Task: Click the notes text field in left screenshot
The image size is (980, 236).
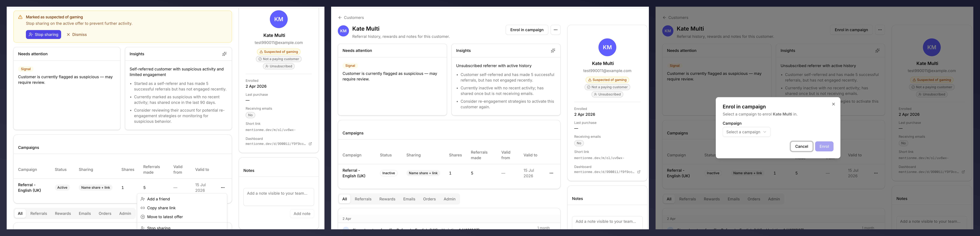Action: click(278, 197)
